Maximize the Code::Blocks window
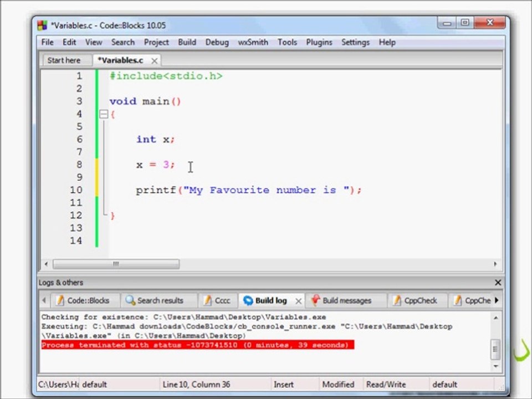The image size is (532, 399). [465, 23]
